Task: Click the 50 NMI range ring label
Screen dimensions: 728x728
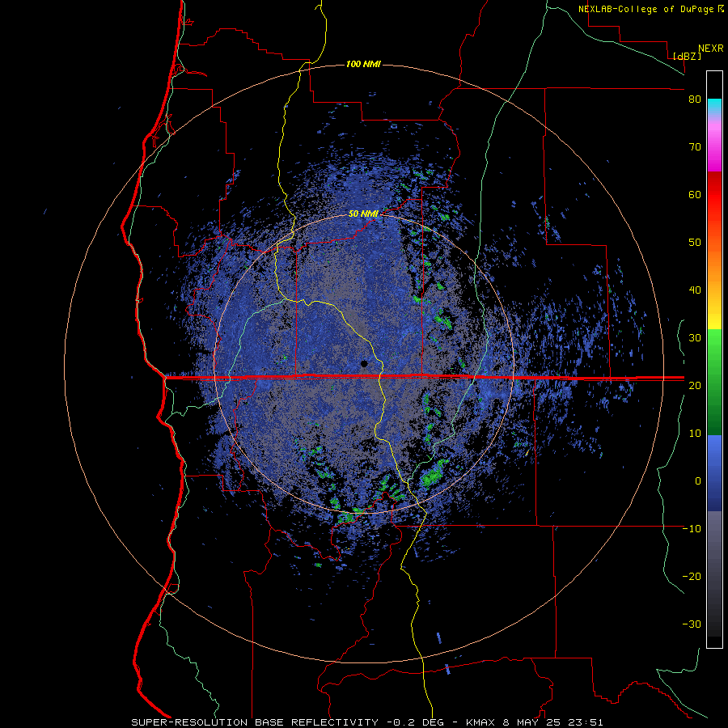Action: tap(363, 214)
